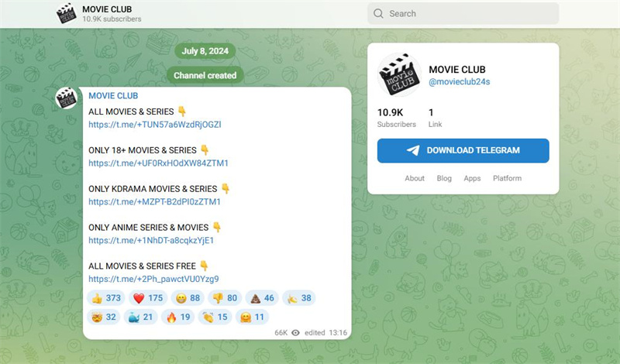Click the message timestamp 13:16
This screenshot has height=364, width=620.
tap(338, 333)
